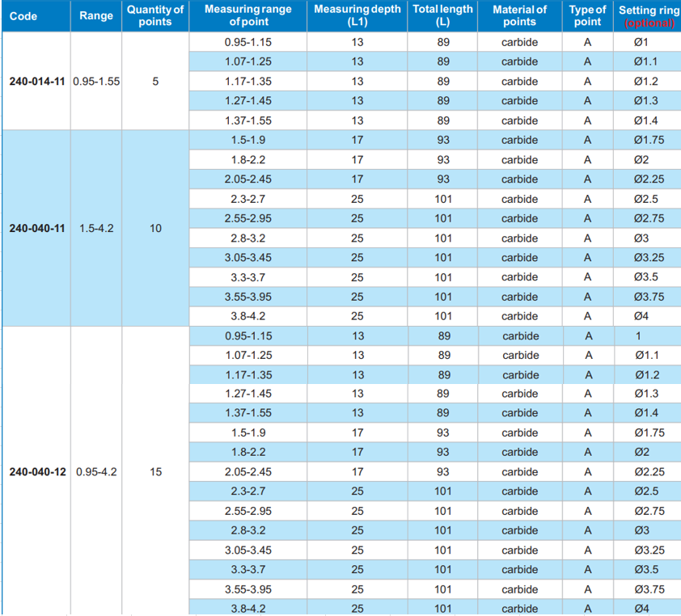Select product code 240-040-11
Screen dimensions: 681x616
[x=36, y=229]
